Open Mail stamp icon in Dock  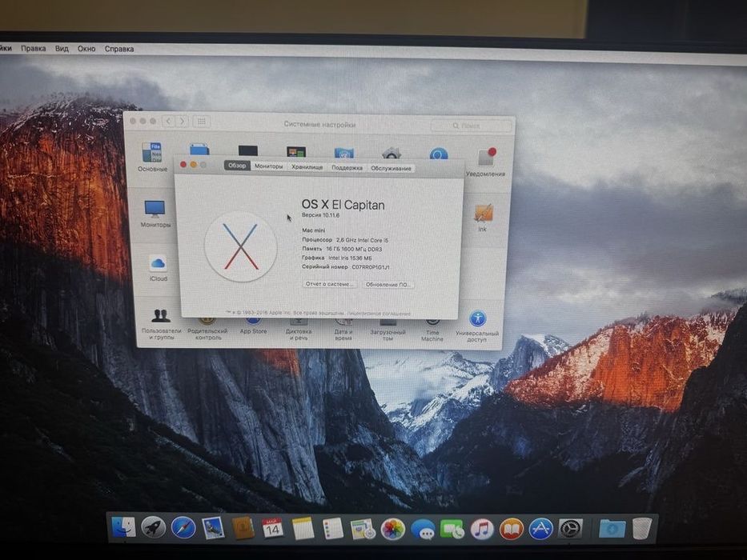(x=213, y=528)
